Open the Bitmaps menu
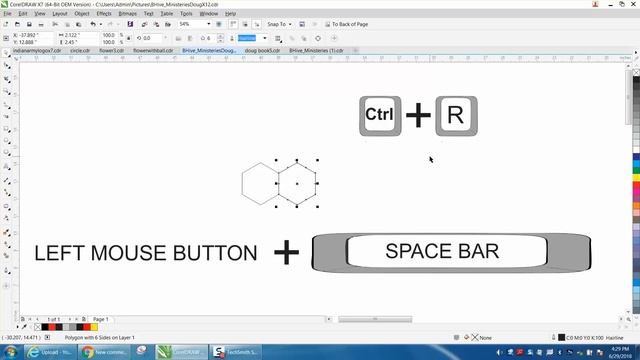 pyautogui.click(x=127, y=13)
